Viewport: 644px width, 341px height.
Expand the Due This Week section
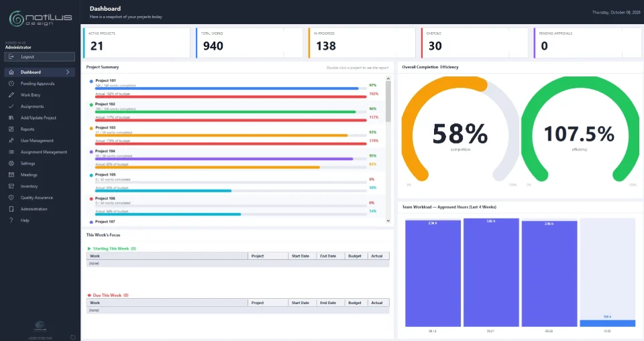point(89,295)
